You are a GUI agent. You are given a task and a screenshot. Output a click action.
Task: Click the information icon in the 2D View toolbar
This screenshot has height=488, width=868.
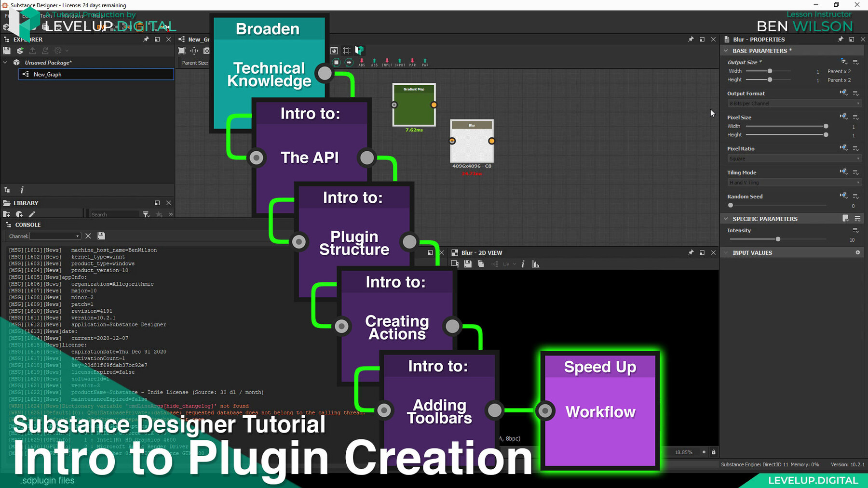523,264
